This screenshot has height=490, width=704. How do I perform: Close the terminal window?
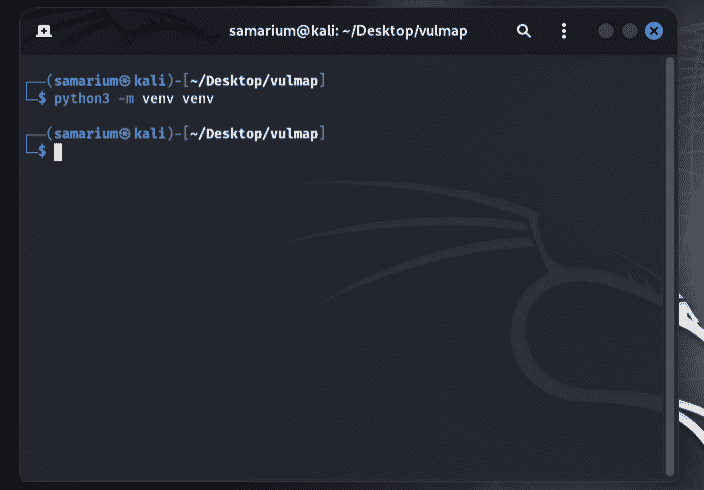[x=654, y=31]
